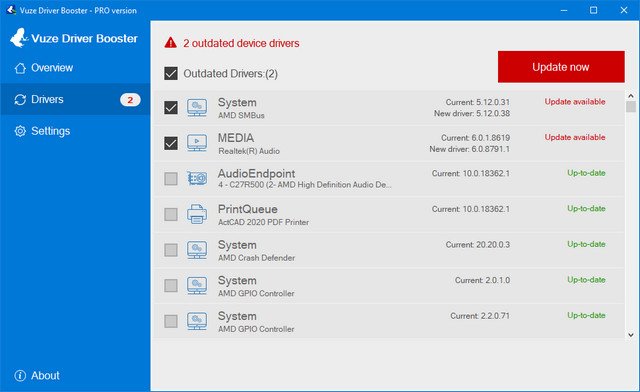
Task: Click the 'ActCAD 2020 PDF Printer' text
Action: pyautogui.click(x=263, y=223)
